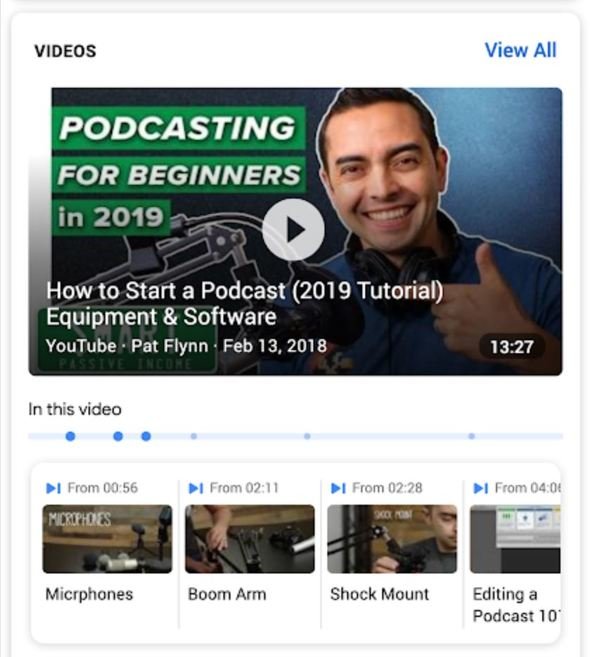
Task: Select the third large timeline dot
Action: click(146, 436)
